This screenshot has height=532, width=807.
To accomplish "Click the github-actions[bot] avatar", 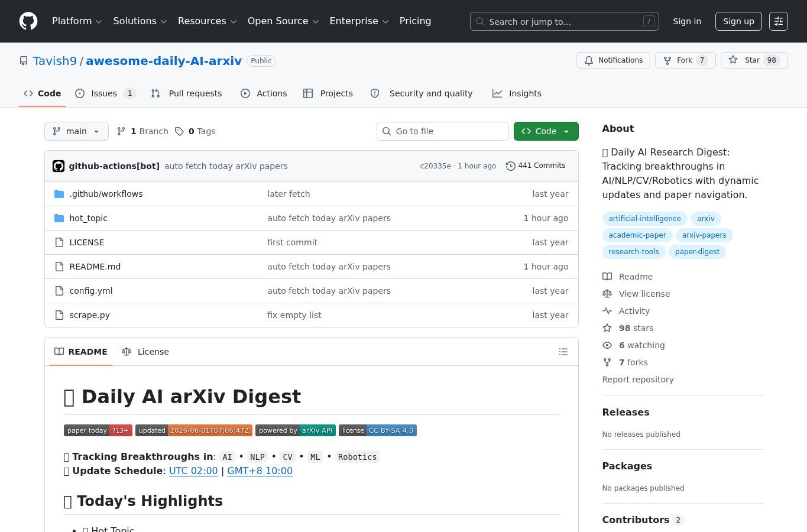I will (59, 166).
